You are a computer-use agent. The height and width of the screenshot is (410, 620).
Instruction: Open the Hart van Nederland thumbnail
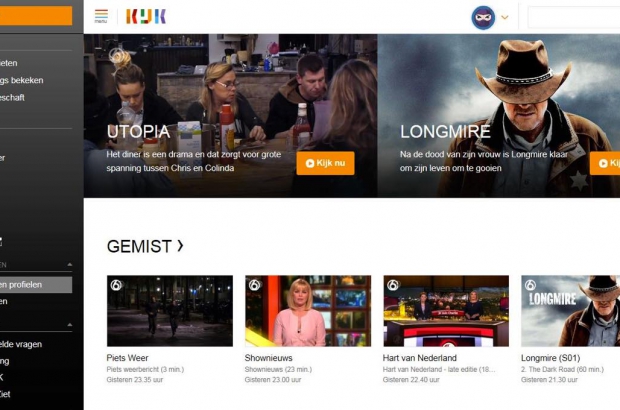click(x=446, y=311)
